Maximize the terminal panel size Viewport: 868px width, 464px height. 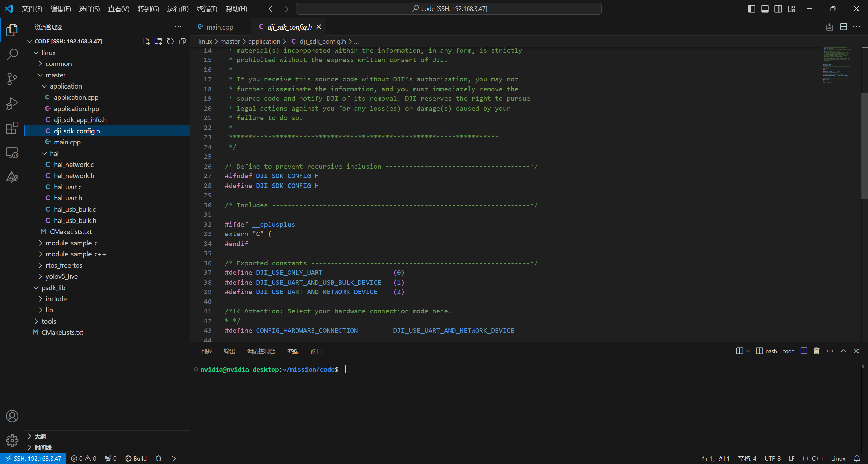(843, 351)
